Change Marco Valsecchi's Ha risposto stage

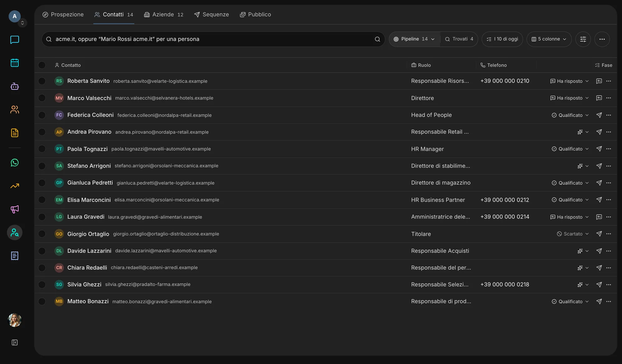569,98
